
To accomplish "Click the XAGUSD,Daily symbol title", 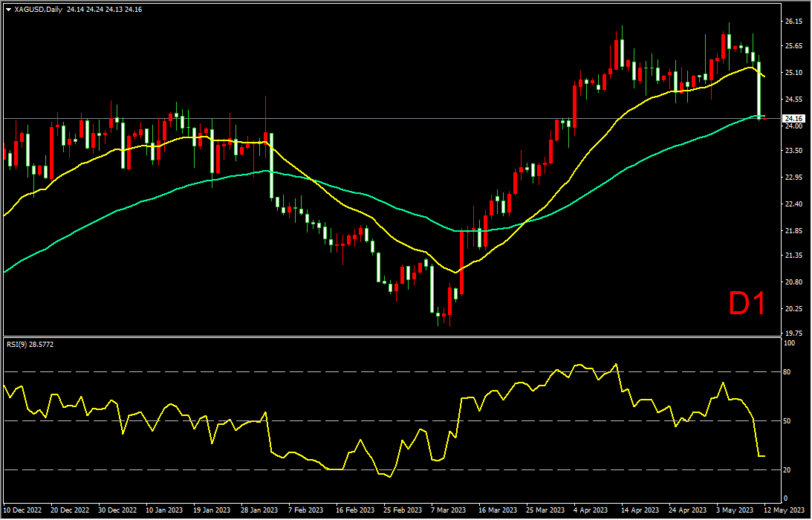I will click(x=38, y=10).
